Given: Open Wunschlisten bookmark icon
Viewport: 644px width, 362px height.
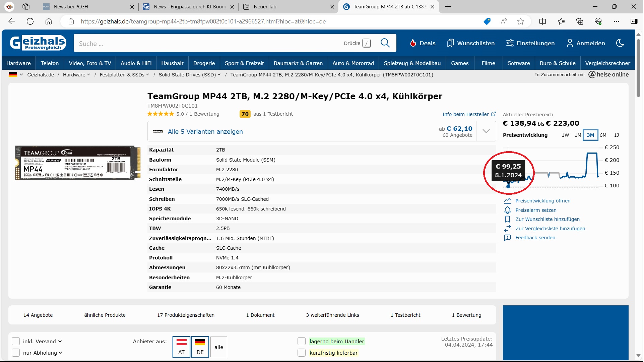Looking at the screenshot, I should click(450, 43).
